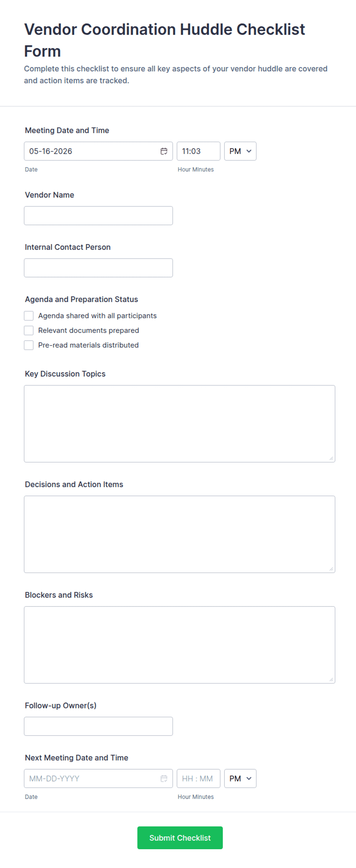This screenshot has width=356, height=868.
Task: Click the meeting time field showing 11:03
Action: click(199, 151)
